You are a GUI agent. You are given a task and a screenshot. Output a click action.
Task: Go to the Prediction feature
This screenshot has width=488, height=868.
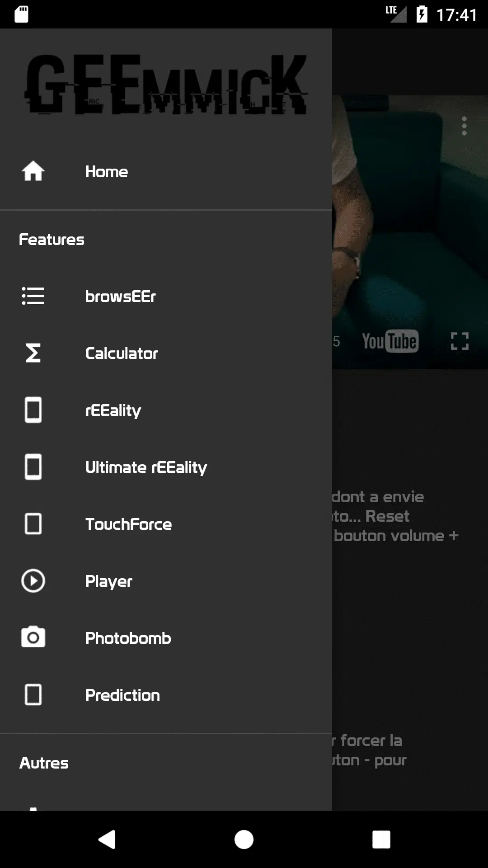coord(166,695)
